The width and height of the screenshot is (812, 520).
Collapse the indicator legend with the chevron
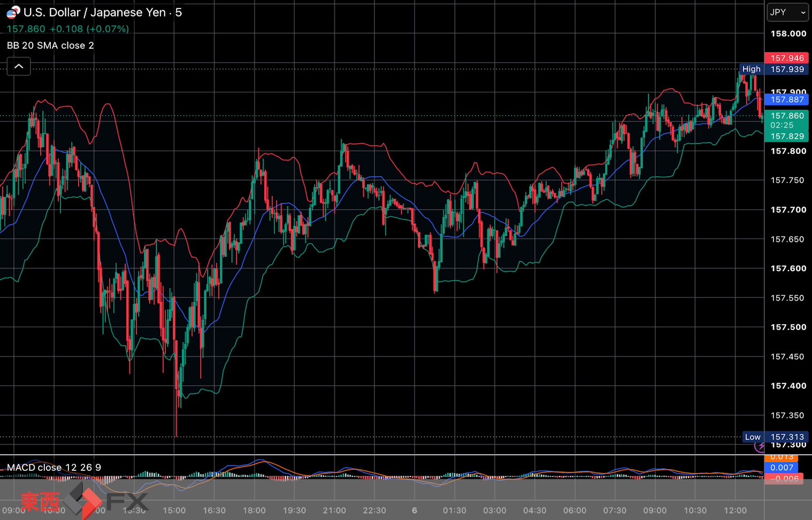[19, 66]
